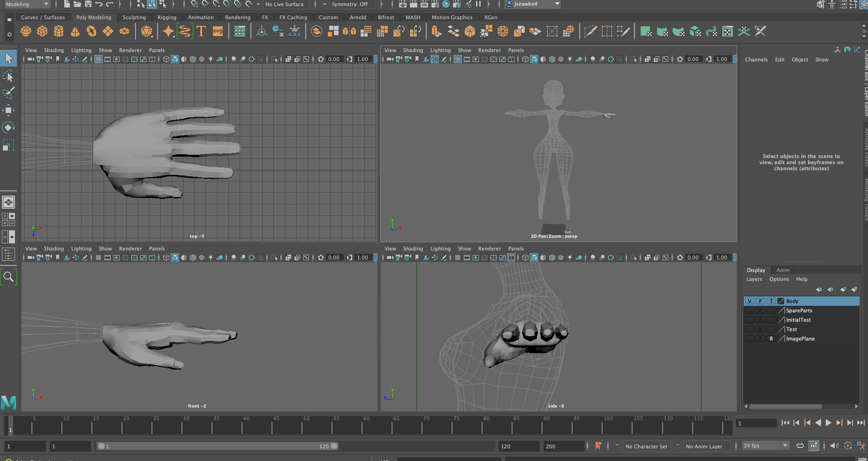This screenshot has height=461, width=868.
Task: Activate the Paint Selection tool in toolbox
Action: point(8,93)
